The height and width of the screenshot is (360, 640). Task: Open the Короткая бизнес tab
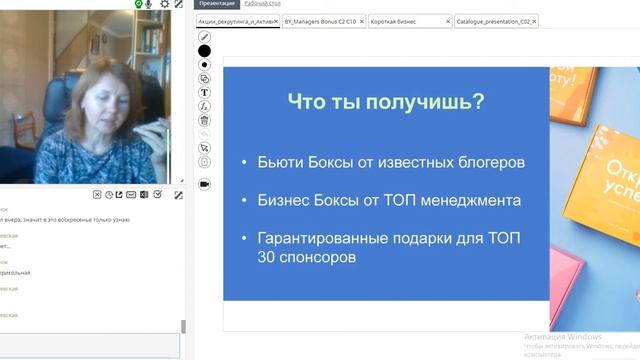(393, 22)
